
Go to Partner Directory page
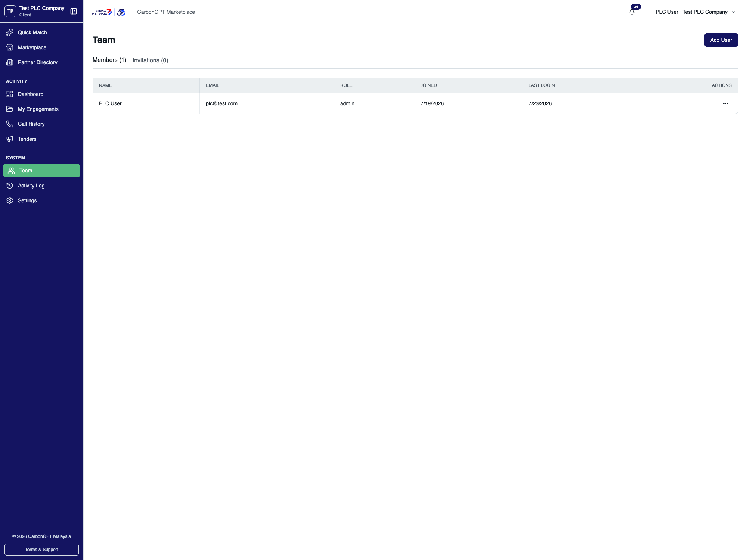point(41,62)
